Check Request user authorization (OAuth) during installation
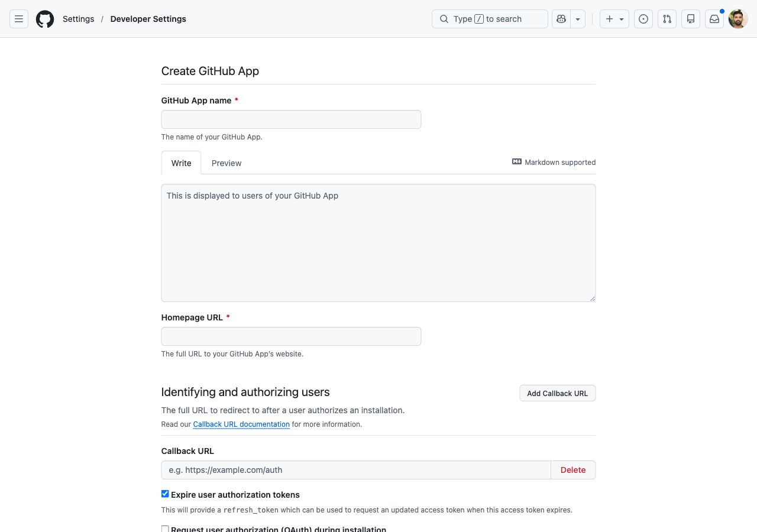 165,529
